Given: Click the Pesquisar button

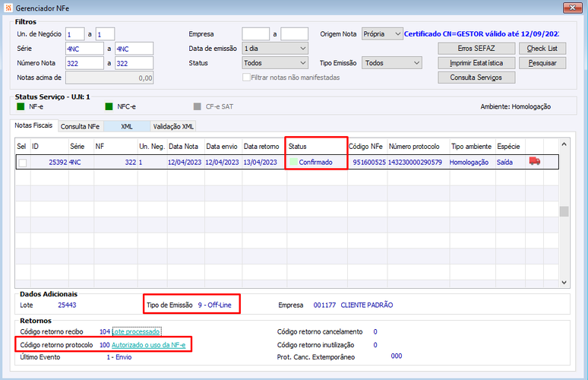Looking at the screenshot, I should pos(542,63).
